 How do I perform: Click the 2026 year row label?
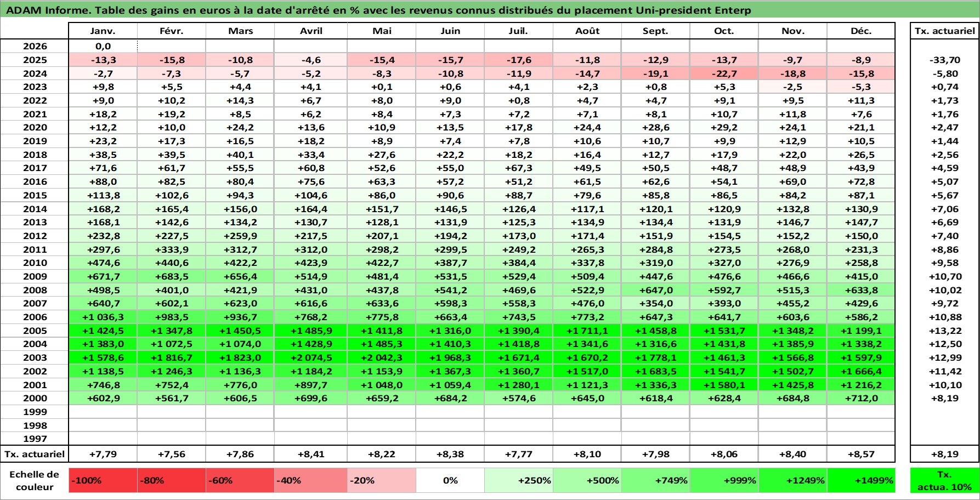tap(35, 47)
